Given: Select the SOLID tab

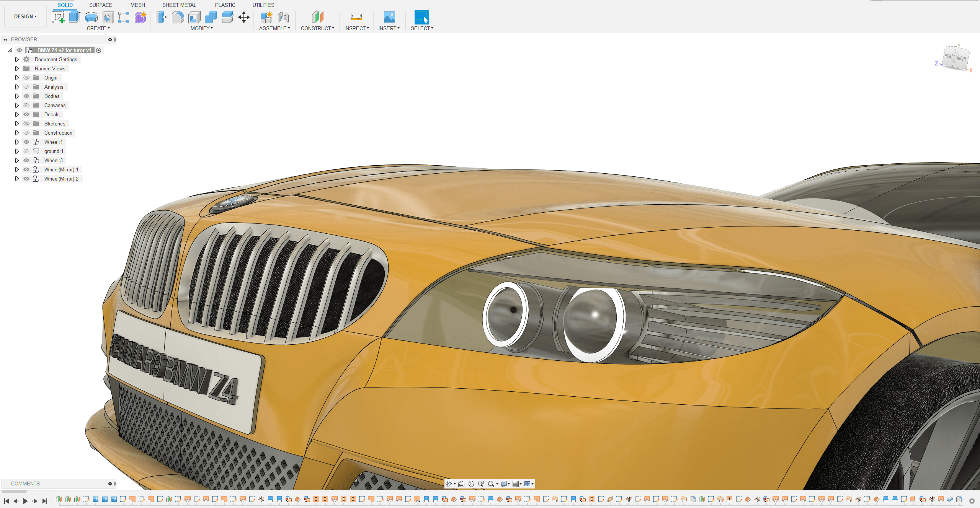Looking at the screenshot, I should click(x=65, y=5).
